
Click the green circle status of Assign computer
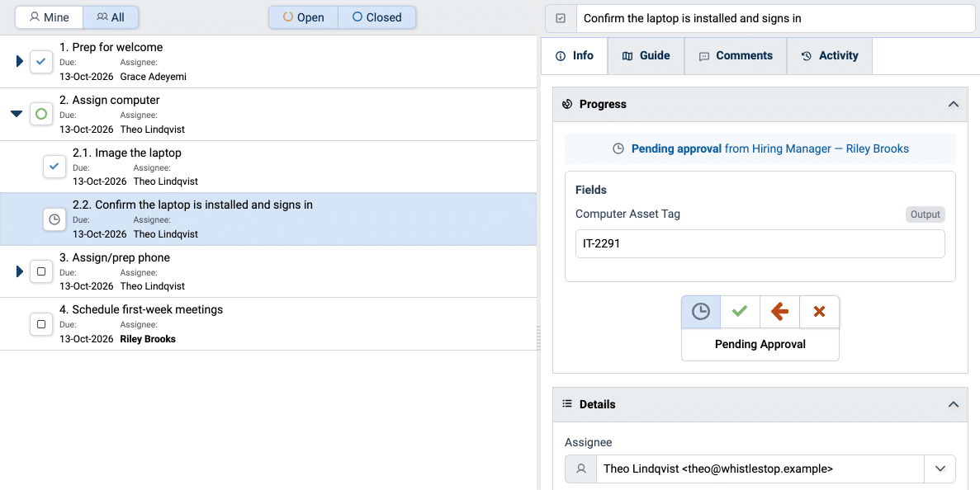(x=41, y=114)
